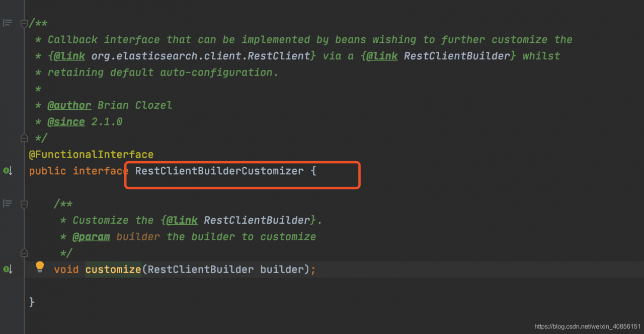Viewport: 644px width, 334px height.
Task: Toggle rendered view for the class Javadoc
Action: click(7, 23)
